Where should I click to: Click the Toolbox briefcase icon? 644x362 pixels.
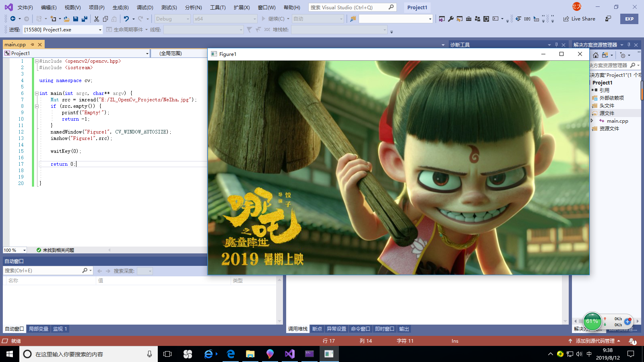[469, 19]
